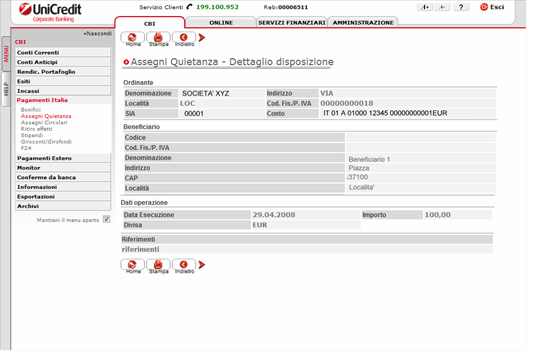Expand Rendic. Portafoglio menu section

click(x=63, y=71)
